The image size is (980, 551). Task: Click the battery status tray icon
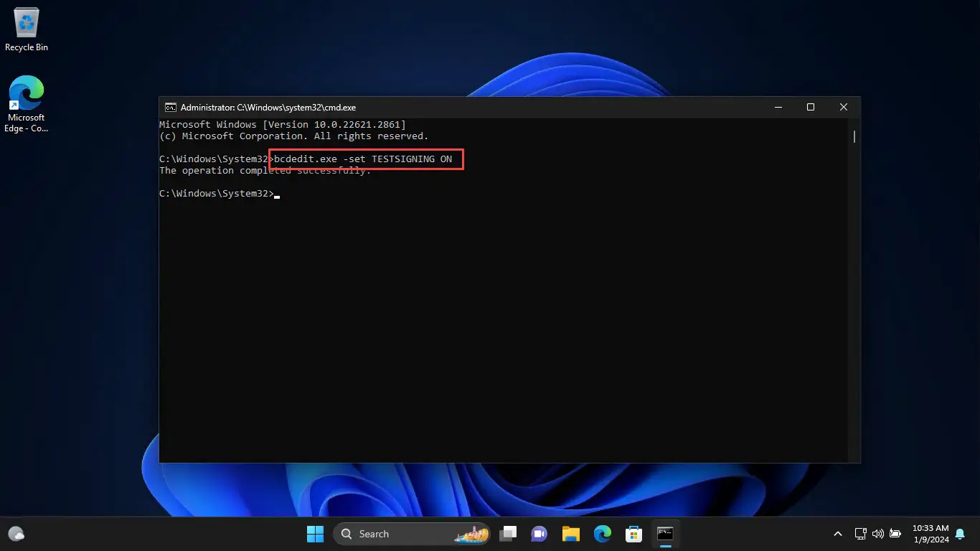895,534
